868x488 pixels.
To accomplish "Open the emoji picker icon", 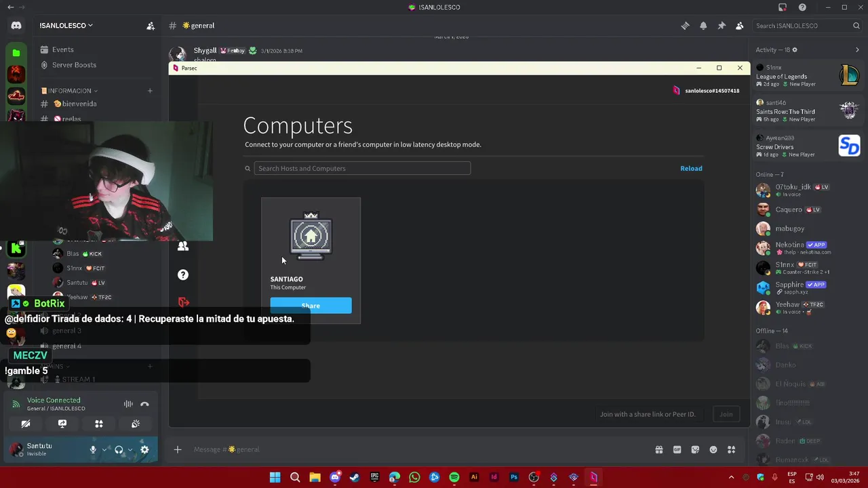I will (x=713, y=449).
